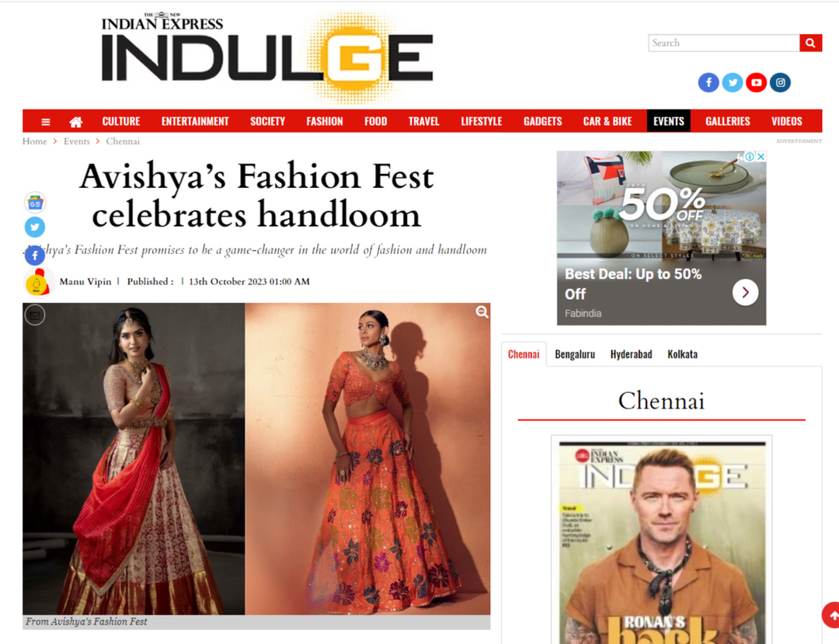This screenshot has height=644, width=839.
Task: Go to the home icon in navbar
Action: coord(76,122)
